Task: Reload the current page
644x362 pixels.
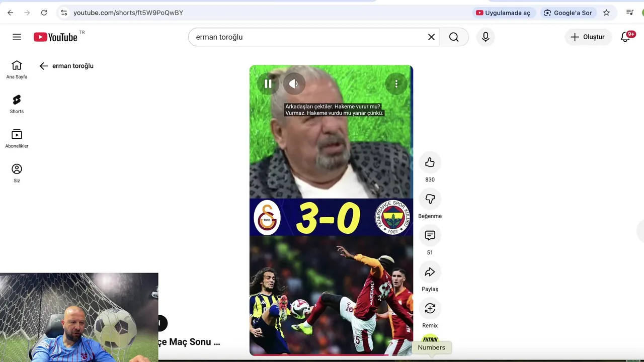Action: (44, 13)
